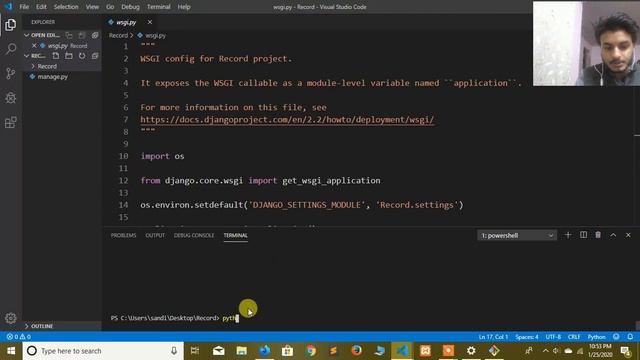The height and width of the screenshot is (360, 640).
Task: Open the Source Control view
Action: 11,73
